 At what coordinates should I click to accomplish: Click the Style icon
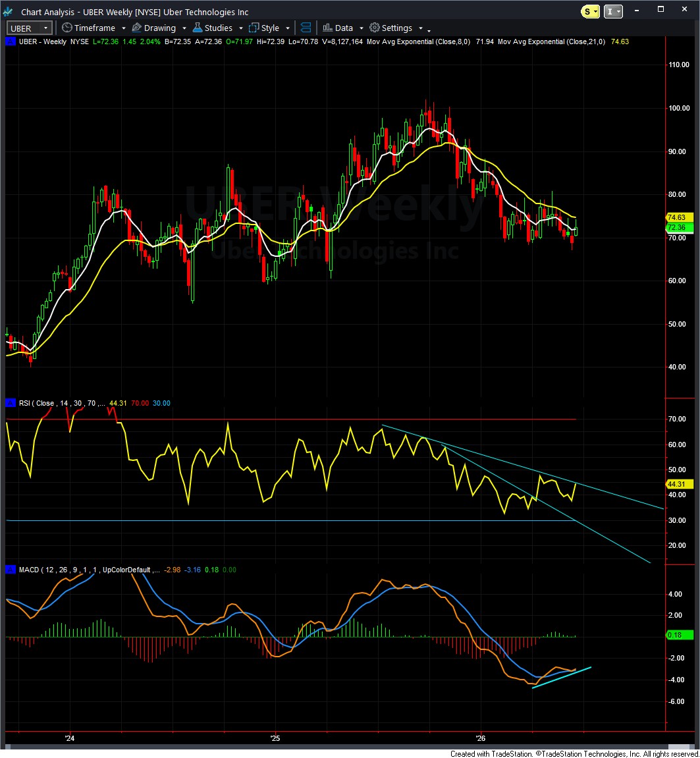254,28
